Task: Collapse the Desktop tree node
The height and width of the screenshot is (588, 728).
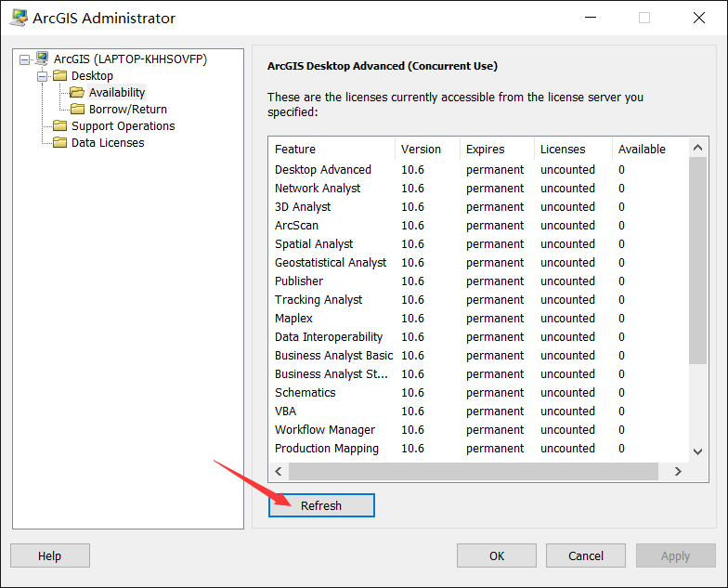Action: (x=43, y=76)
